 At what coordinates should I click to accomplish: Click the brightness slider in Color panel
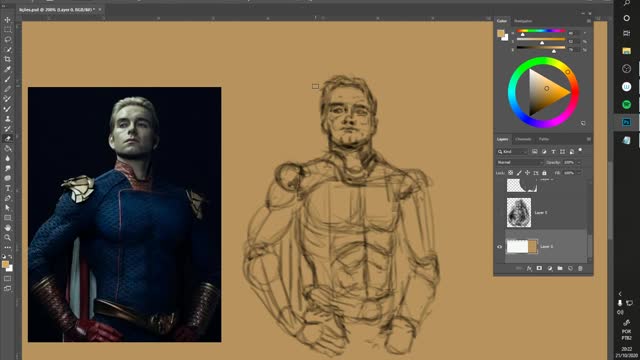pos(541,48)
